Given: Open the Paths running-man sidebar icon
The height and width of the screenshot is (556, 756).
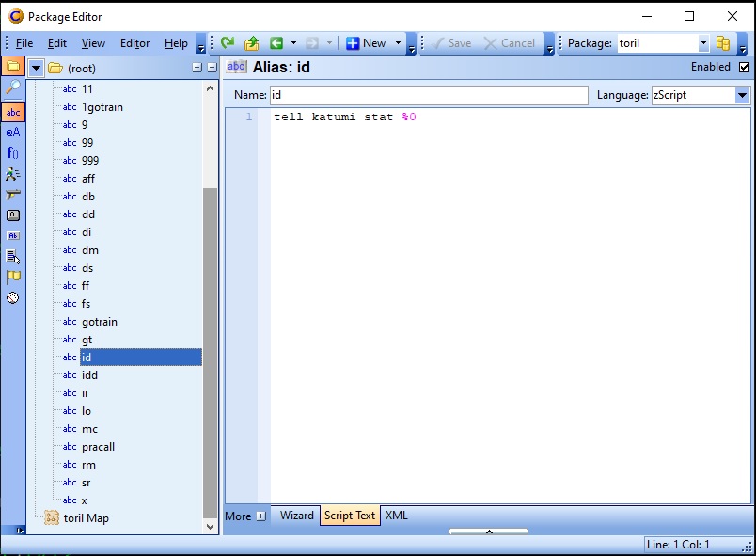Looking at the screenshot, I should pyautogui.click(x=13, y=174).
